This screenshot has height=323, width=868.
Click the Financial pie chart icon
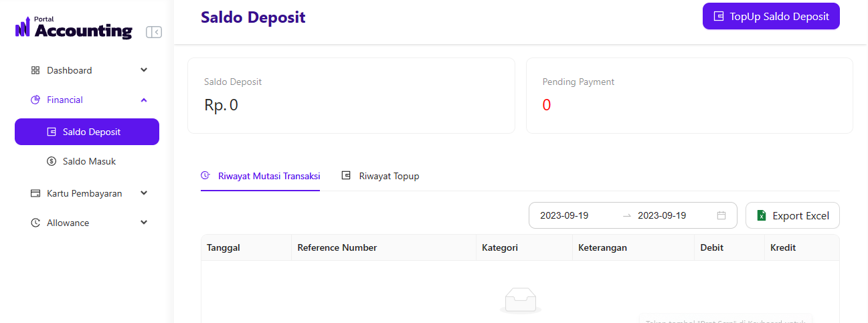coord(35,100)
